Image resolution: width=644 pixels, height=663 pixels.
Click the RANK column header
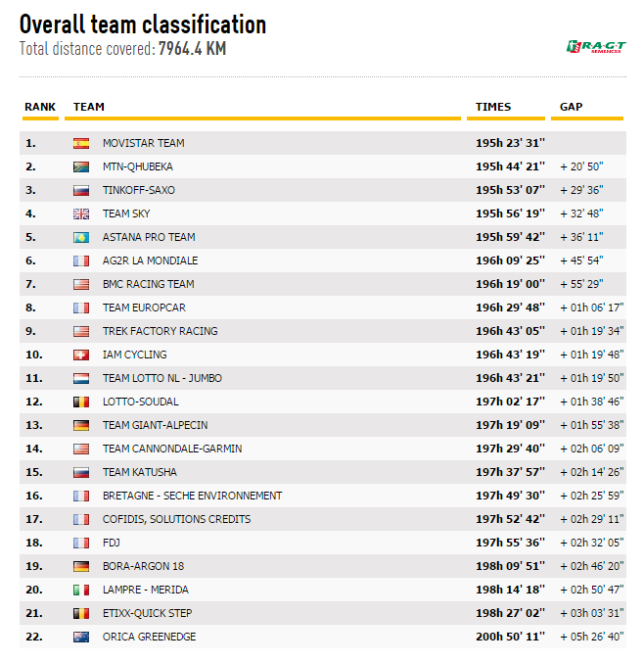[40, 107]
